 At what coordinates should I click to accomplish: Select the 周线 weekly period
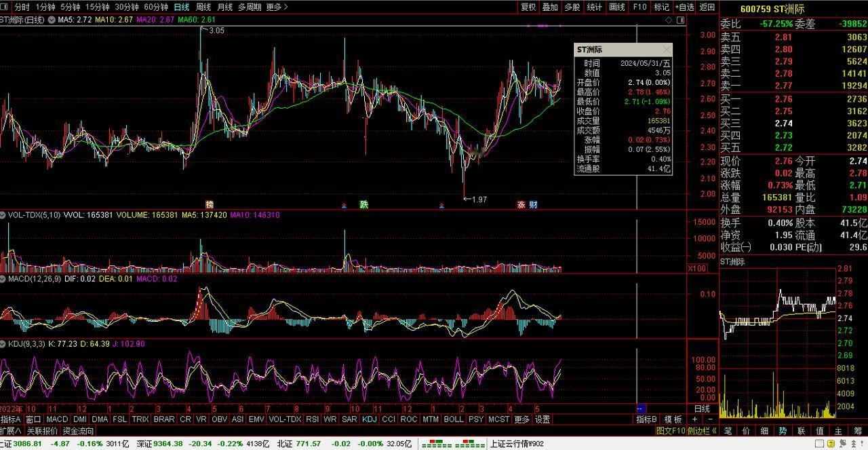click(x=203, y=7)
